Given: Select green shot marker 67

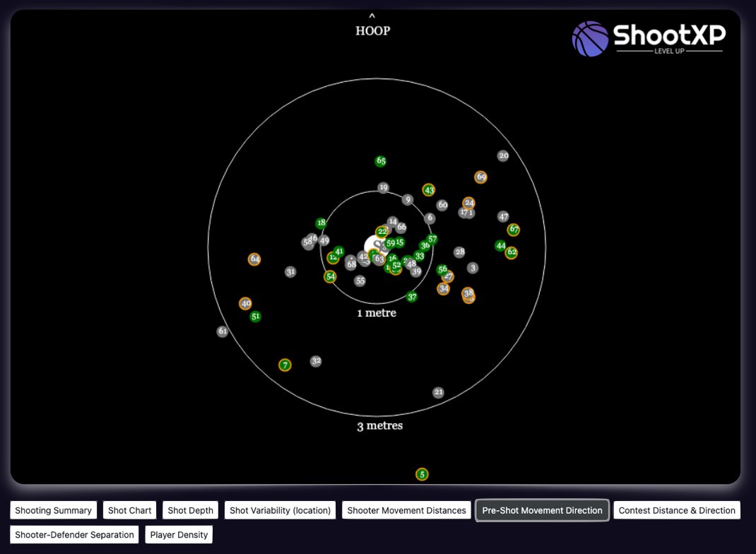Looking at the screenshot, I should click(x=514, y=230).
